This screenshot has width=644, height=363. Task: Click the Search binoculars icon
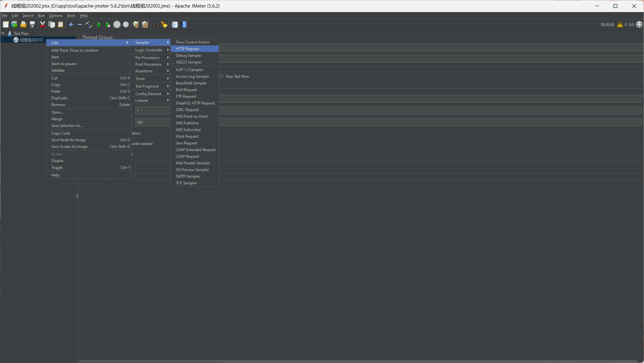(155, 24)
